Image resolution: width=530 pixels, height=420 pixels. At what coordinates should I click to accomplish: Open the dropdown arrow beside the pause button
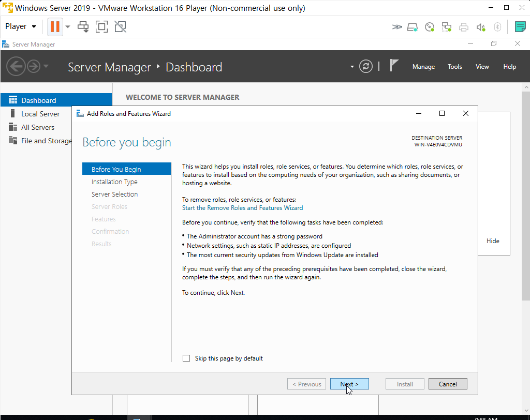pos(68,27)
